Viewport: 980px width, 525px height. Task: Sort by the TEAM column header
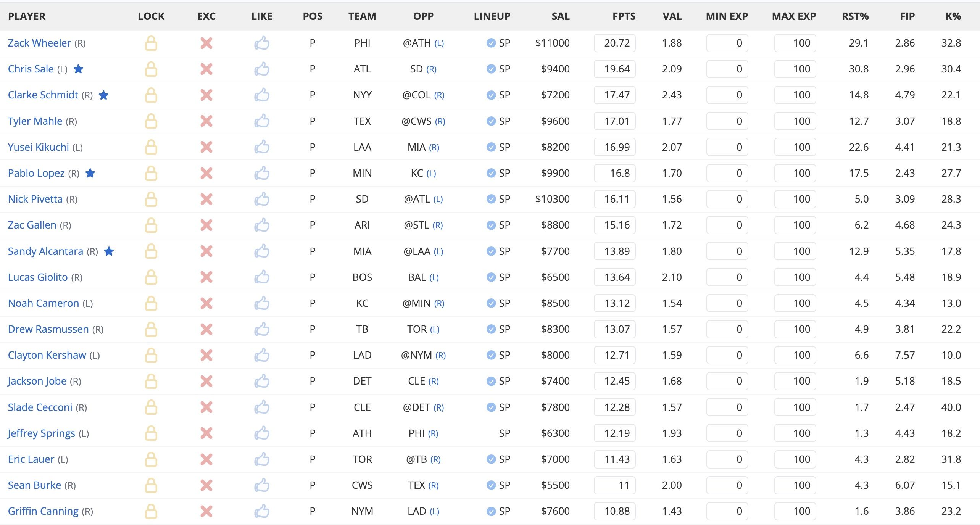[x=362, y=16]
